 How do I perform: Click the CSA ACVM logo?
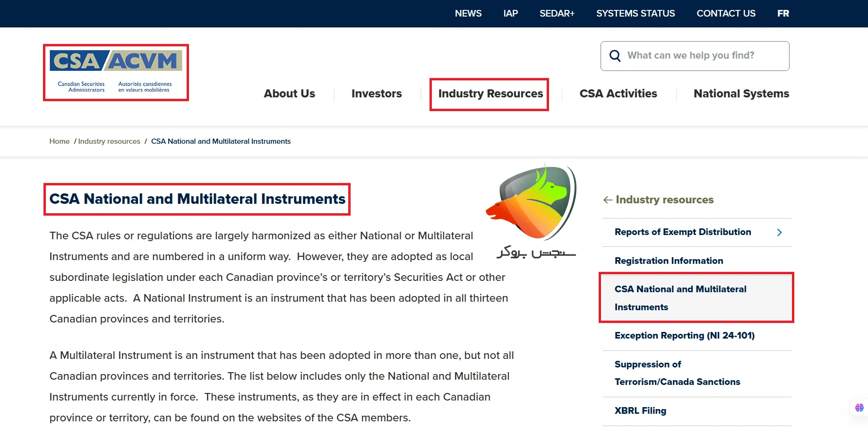click(x=116, y=72)
